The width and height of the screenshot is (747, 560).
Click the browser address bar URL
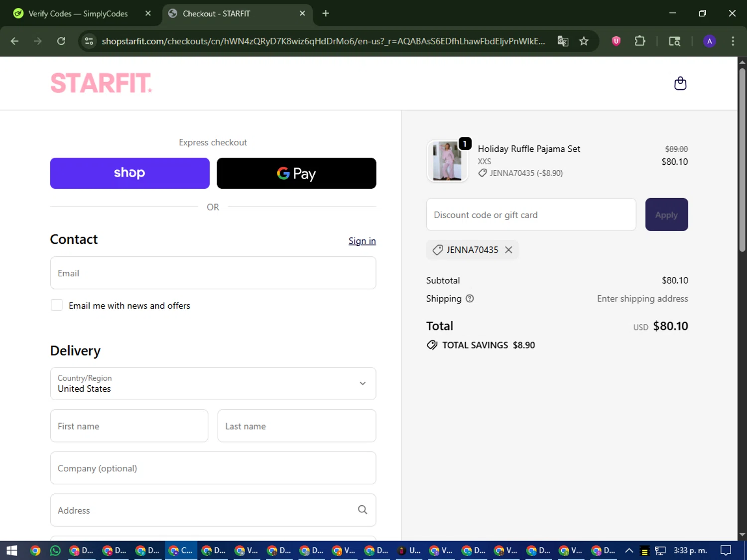[x=323, y=41]
